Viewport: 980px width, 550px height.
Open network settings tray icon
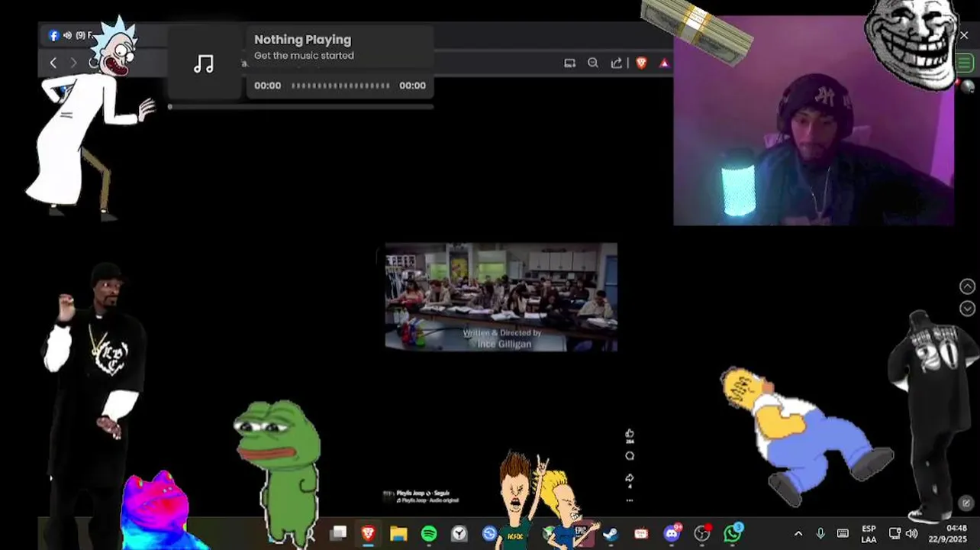pos(895,533)
